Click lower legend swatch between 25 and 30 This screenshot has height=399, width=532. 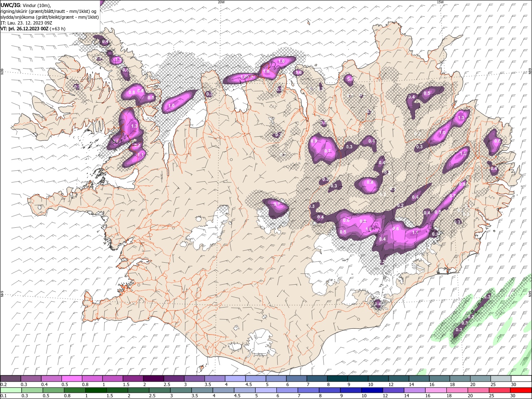(501, 390)
